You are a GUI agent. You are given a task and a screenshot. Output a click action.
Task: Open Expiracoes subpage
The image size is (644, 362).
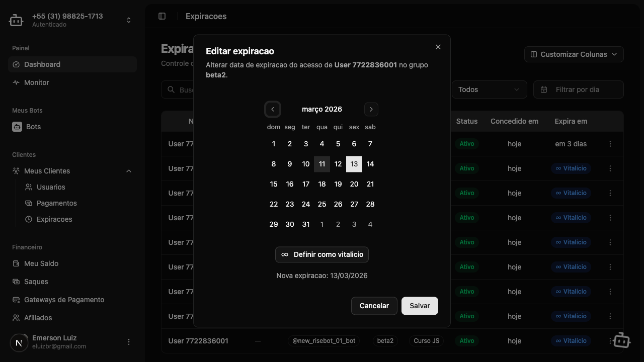click(x=78, y=219)
